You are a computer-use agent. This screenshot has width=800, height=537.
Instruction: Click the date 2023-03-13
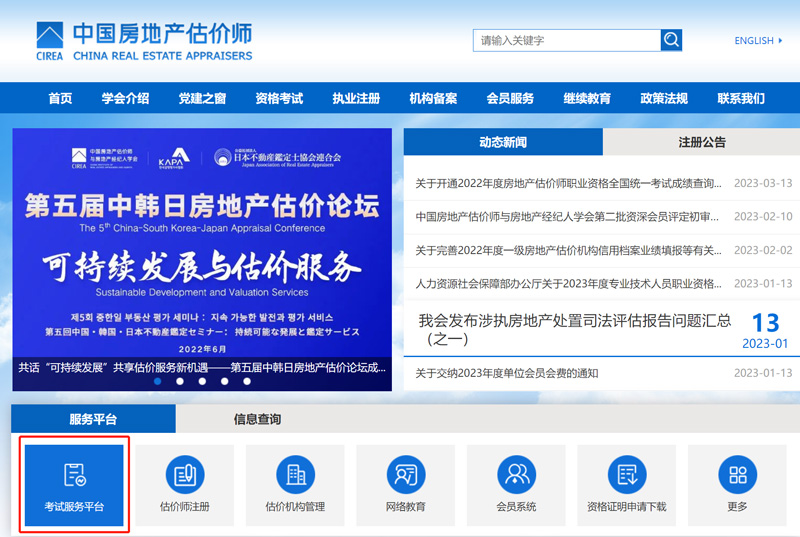point(763,183)
